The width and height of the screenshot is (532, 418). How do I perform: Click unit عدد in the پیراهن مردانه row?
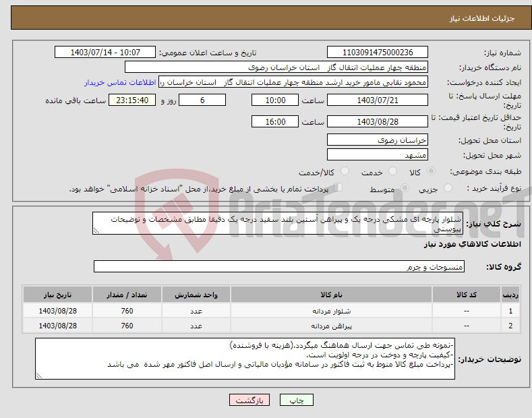196,326
